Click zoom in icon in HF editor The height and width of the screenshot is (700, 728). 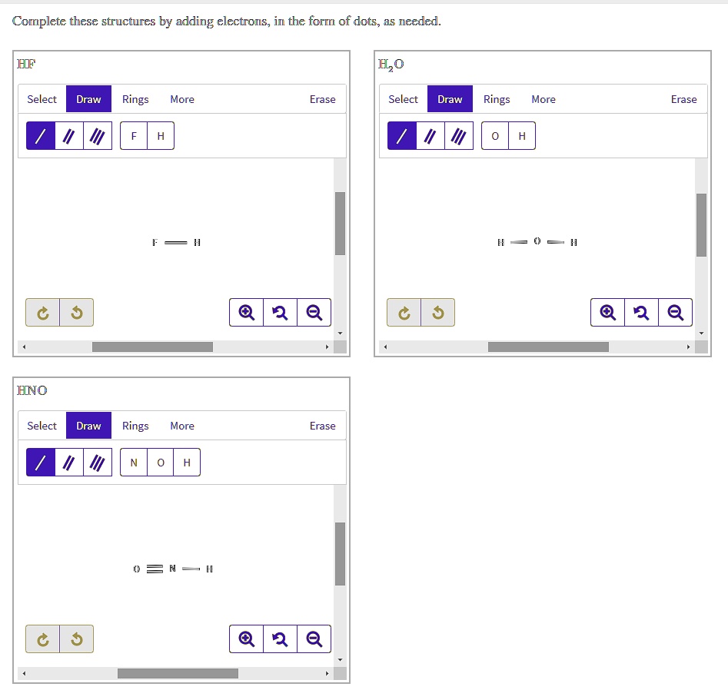pyautogui.click(x=246, y=313)
